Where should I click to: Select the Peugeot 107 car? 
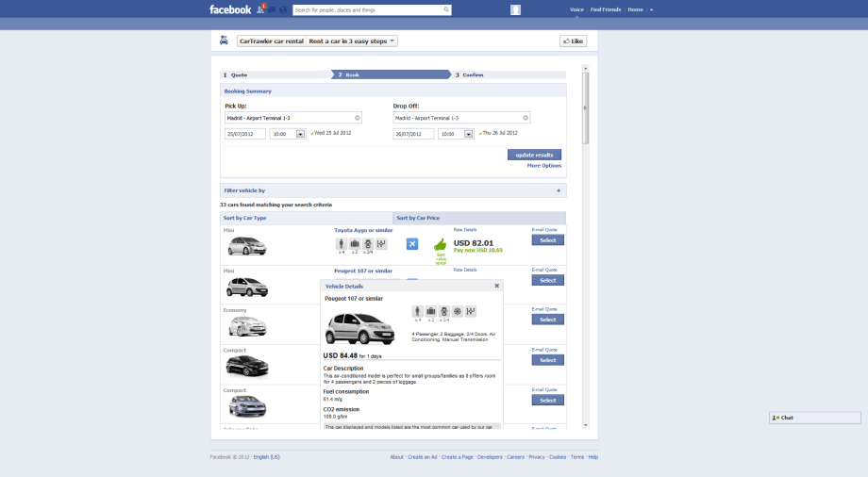point(547,281)
